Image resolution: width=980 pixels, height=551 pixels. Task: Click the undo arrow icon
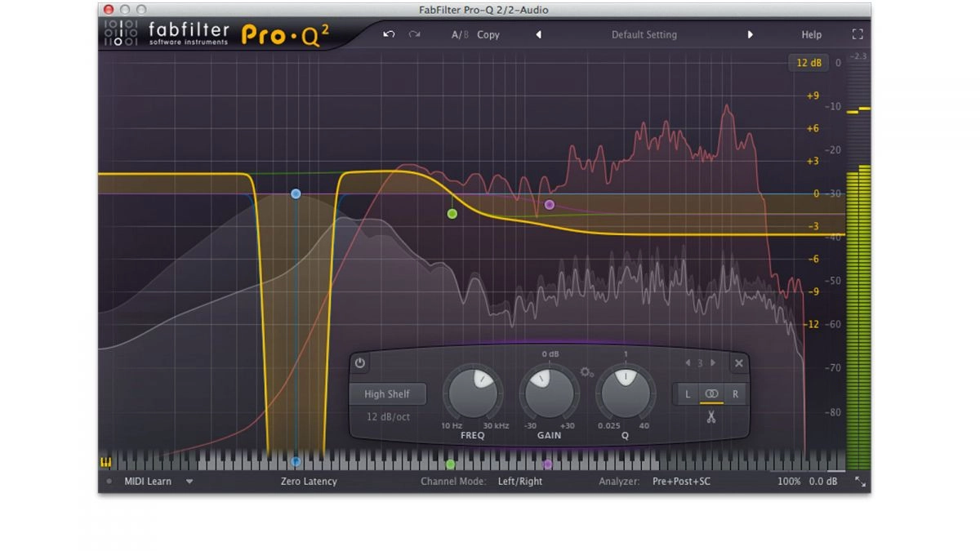[389, 34]
